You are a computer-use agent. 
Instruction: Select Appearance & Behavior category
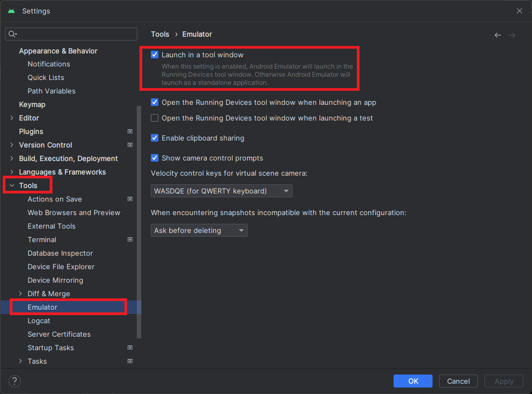click(x=58, y=51)
